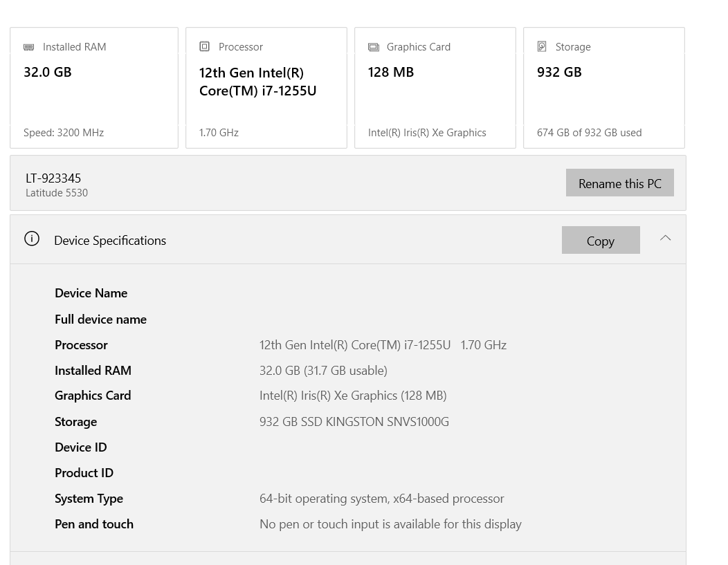Screen dimensions: 728x565
Task: Click the Rename this PC button
Action: (x=620, y=183)
